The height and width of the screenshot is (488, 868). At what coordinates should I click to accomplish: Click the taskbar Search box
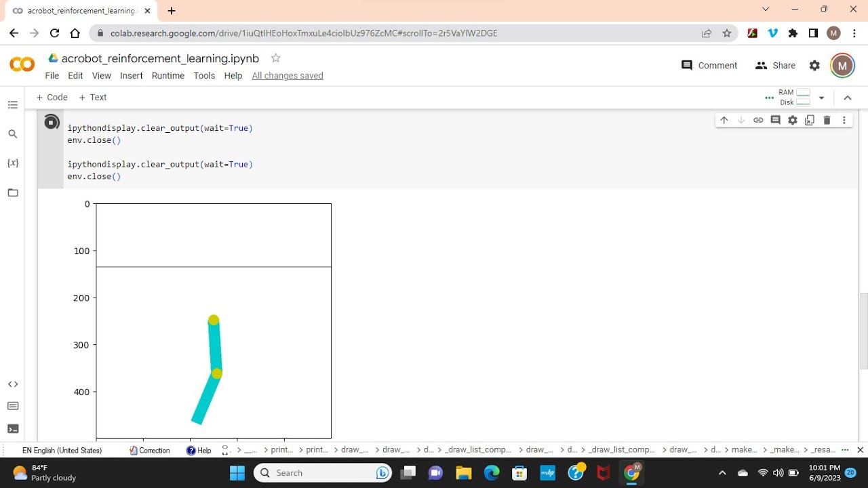click(323, 473)
